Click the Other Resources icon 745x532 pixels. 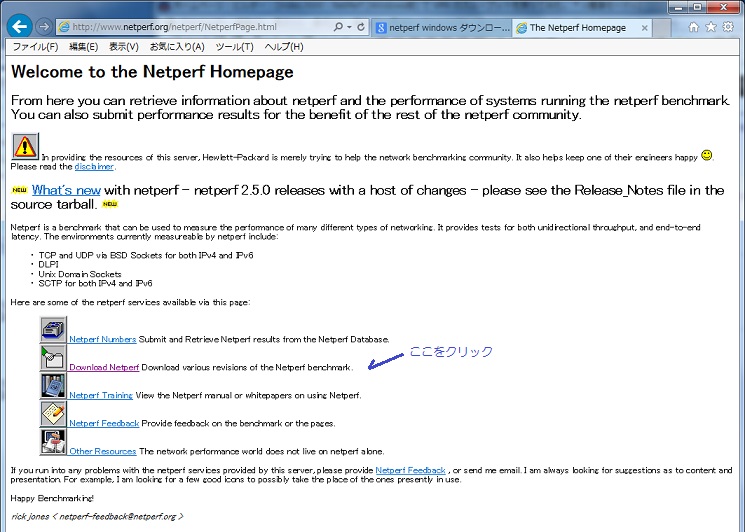53,442
